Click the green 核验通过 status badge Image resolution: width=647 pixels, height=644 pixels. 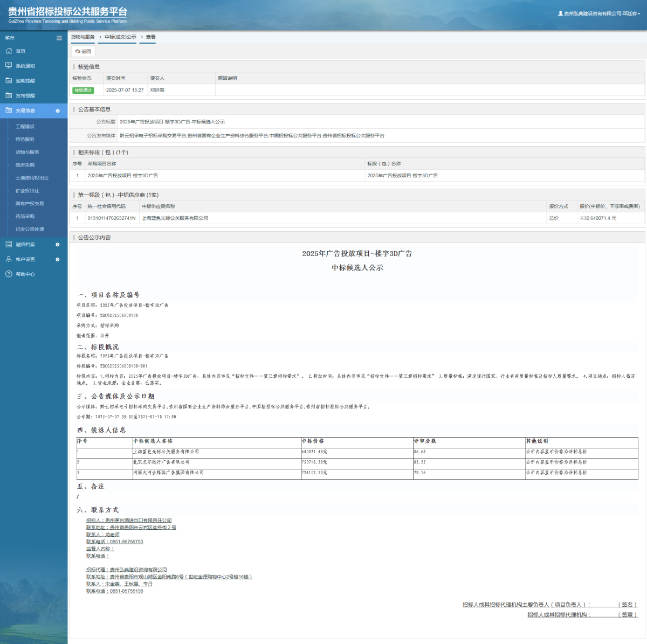click(83, 90)
